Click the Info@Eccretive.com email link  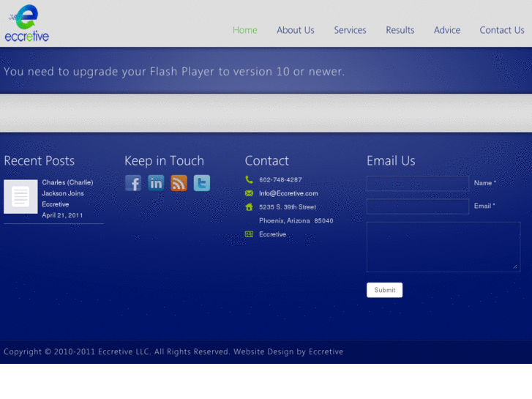point(288,193)
